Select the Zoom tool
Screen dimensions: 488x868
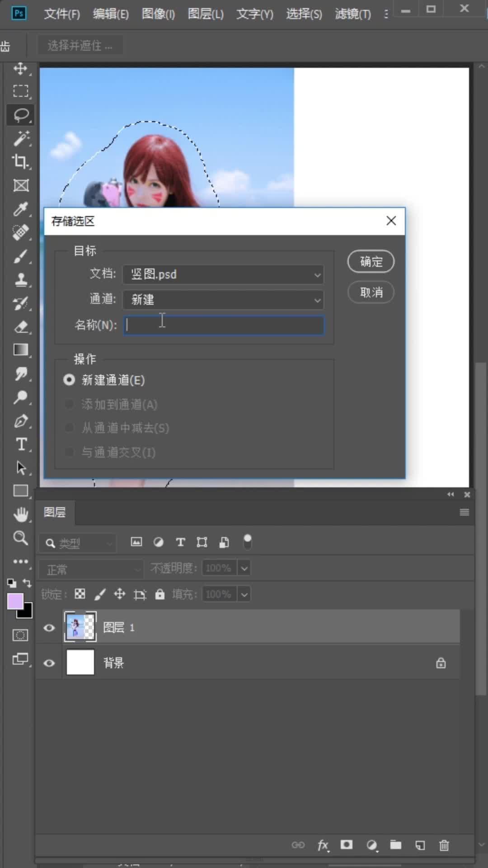click(20, 538)
